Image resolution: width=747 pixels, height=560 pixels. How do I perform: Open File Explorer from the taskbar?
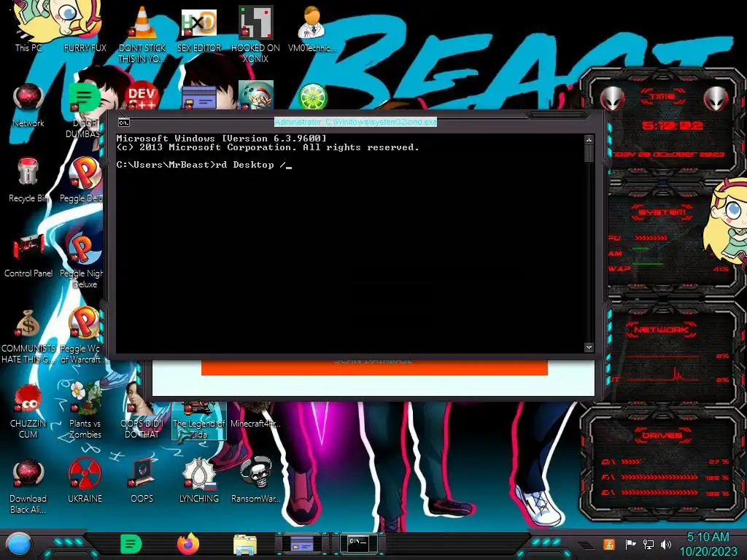tap(245, 544)
